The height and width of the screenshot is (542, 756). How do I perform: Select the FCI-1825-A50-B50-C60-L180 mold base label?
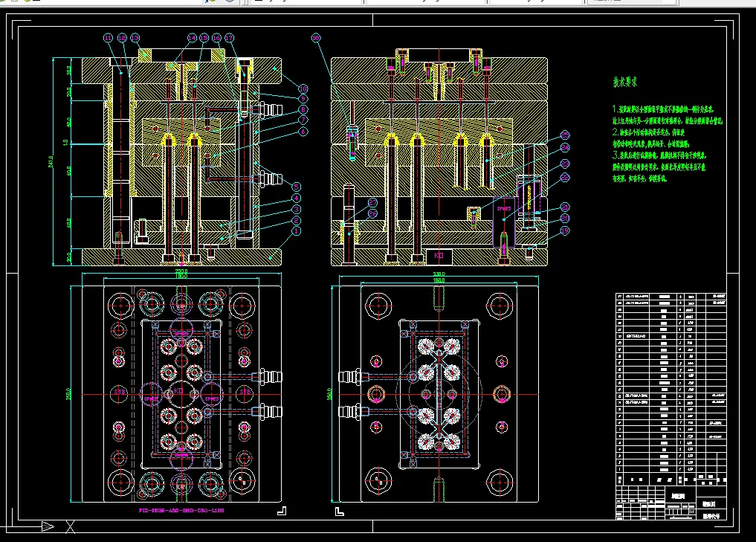[181, 510]
